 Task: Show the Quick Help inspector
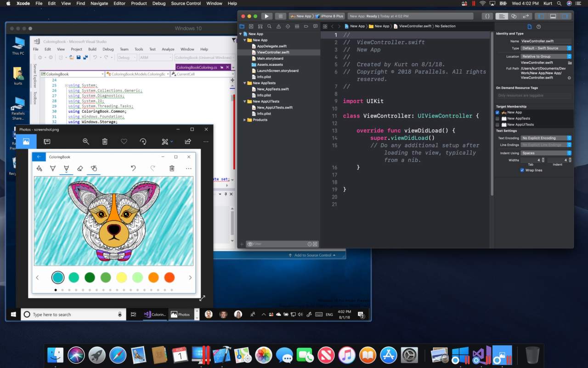539,26
